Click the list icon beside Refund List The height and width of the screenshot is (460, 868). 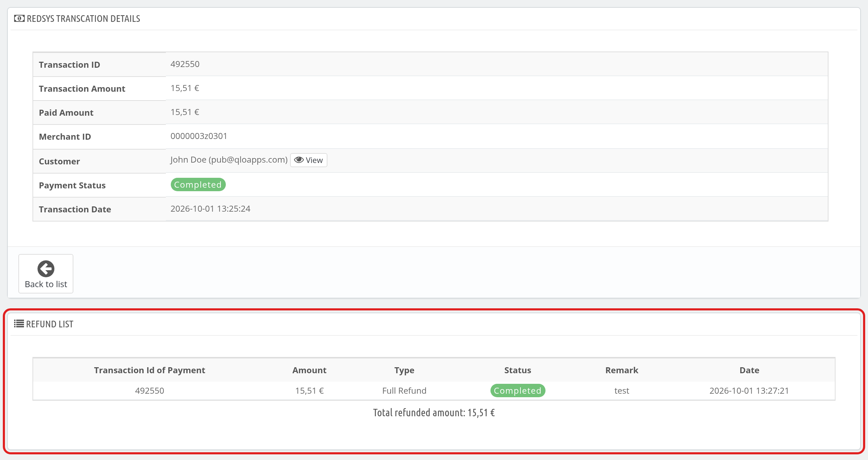[19, 324]
